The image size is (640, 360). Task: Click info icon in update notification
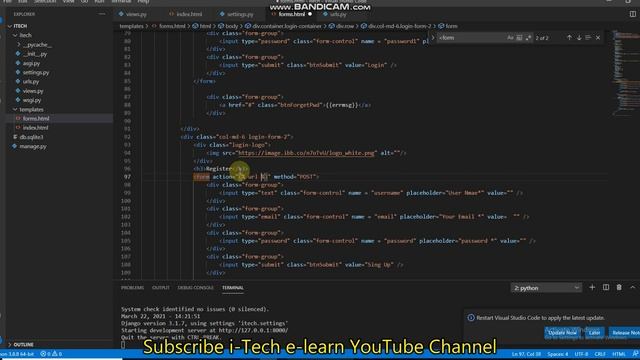(471, 318)
